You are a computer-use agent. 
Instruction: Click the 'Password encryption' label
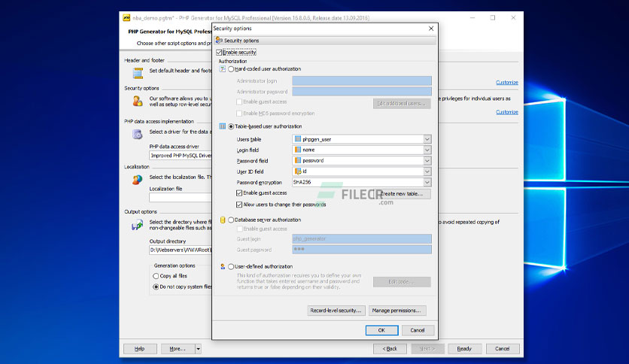coord(259,183)
